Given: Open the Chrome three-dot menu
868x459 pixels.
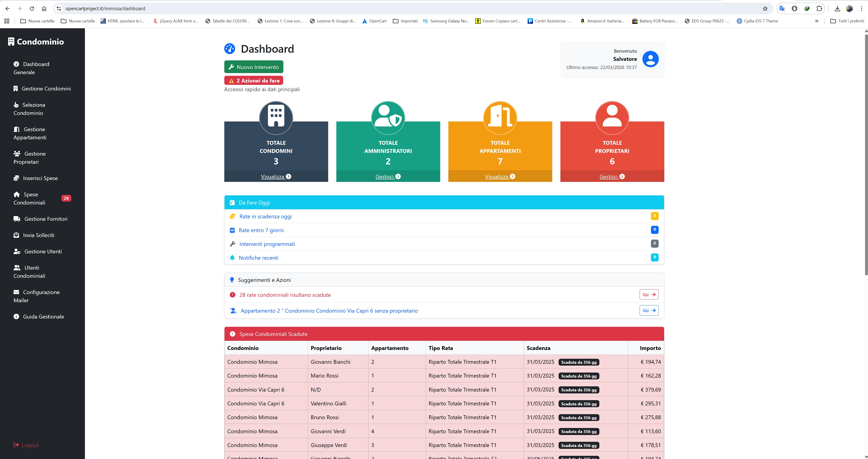Looking at the screenshot, I should [x=862, y=8].
